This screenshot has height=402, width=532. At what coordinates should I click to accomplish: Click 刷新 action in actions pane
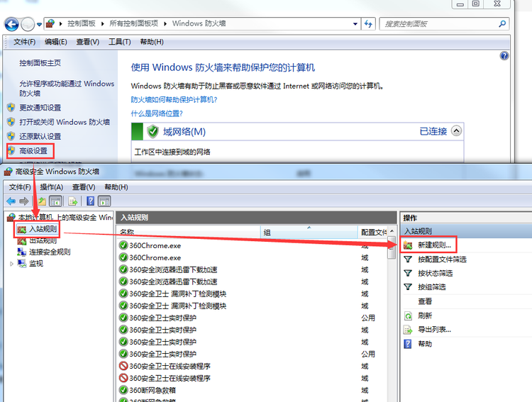click(x=425, y=316)
